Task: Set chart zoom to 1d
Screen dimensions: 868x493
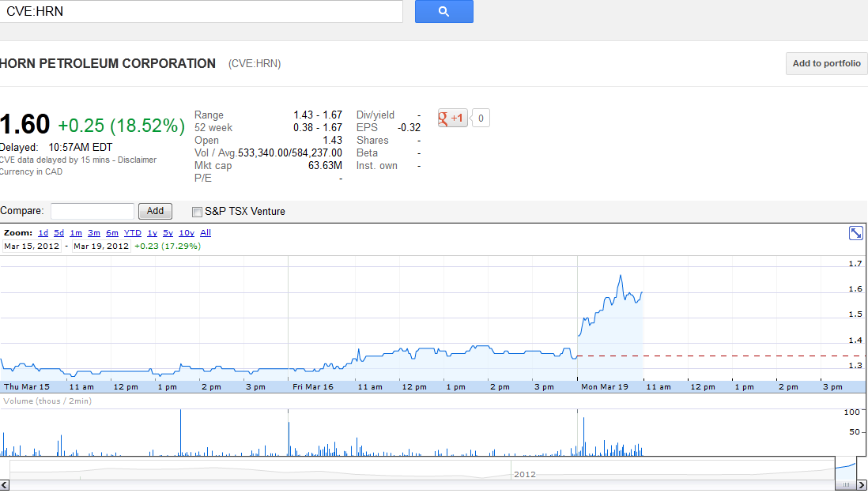Action: [x=43, y=233]
